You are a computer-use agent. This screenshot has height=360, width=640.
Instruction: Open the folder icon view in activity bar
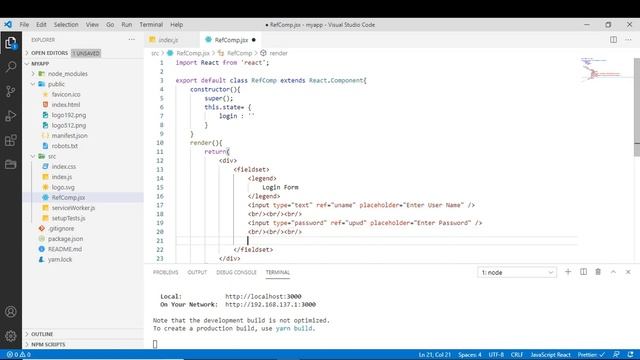(x=11, y=164)
